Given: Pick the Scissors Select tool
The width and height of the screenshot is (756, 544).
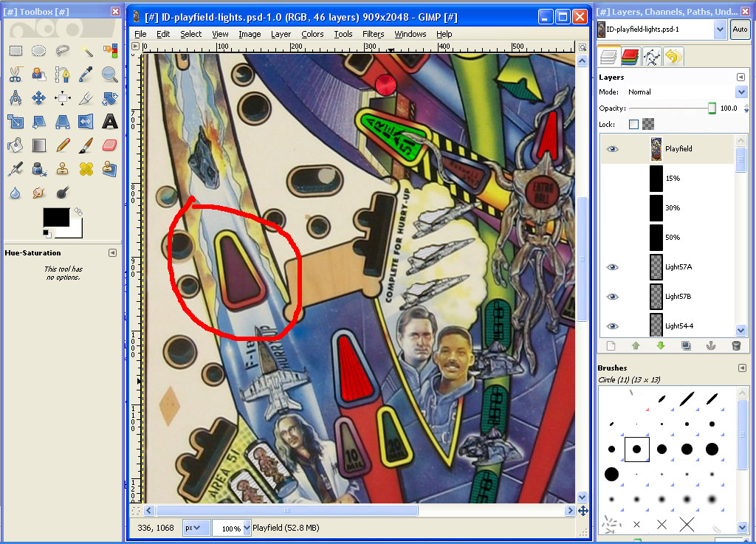Looking at the screenshot, I should 16,75.
